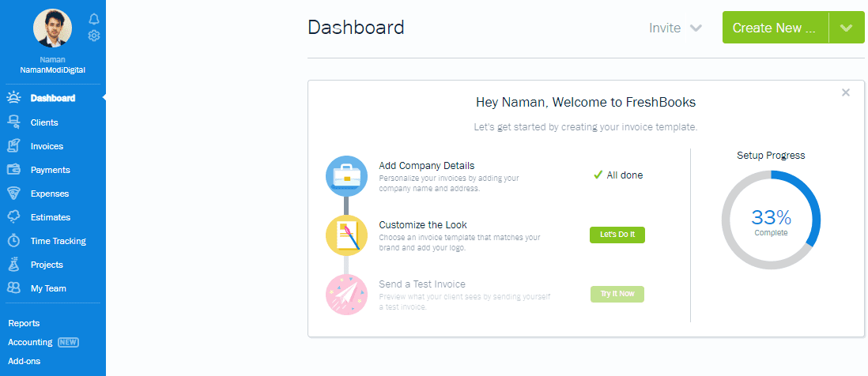The width and height of the screenshot is (868, 376).
Task: Open Add-ons link in sidebar
Action: pyautogui.click(x=24, y=361)
